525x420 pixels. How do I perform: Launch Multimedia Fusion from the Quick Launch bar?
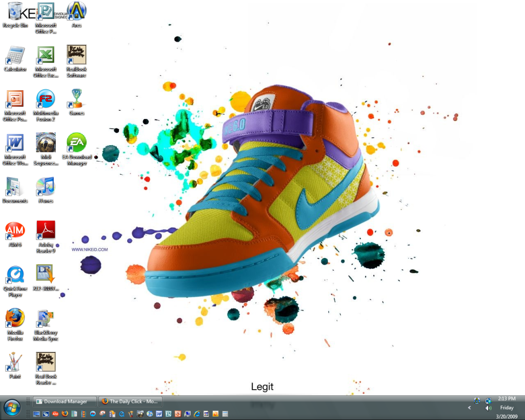tap(93, 414)
